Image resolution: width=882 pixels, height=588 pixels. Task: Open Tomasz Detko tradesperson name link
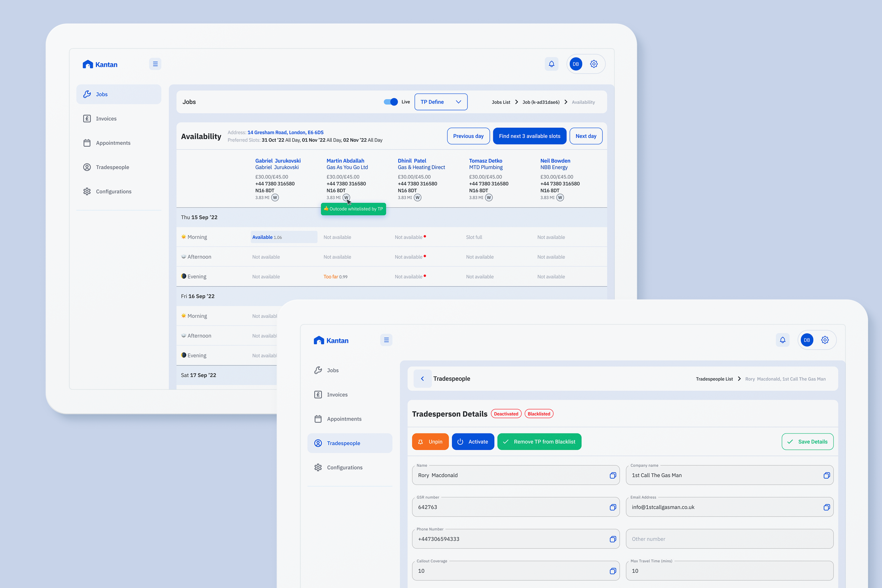click(485, 161)
